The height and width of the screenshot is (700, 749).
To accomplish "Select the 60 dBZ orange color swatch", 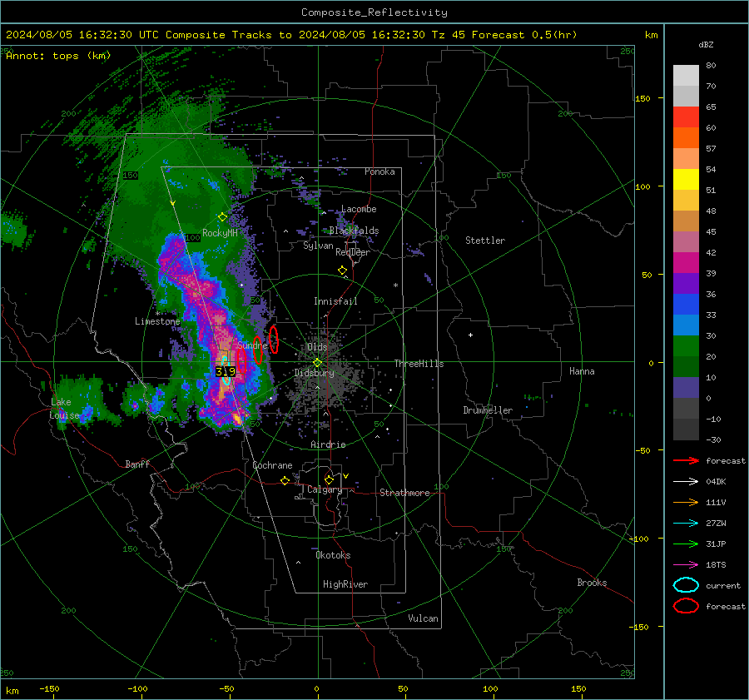I will pyautogui.click(x=686, y=138).
